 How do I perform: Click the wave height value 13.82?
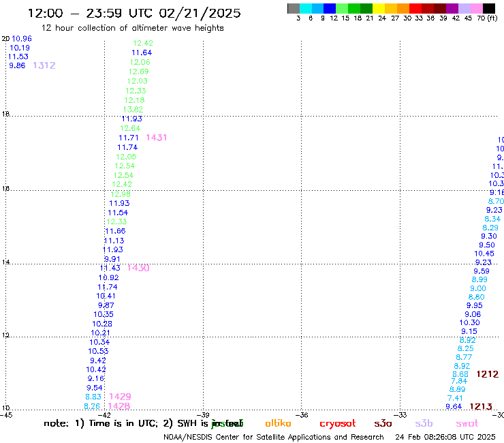(133, 109)
